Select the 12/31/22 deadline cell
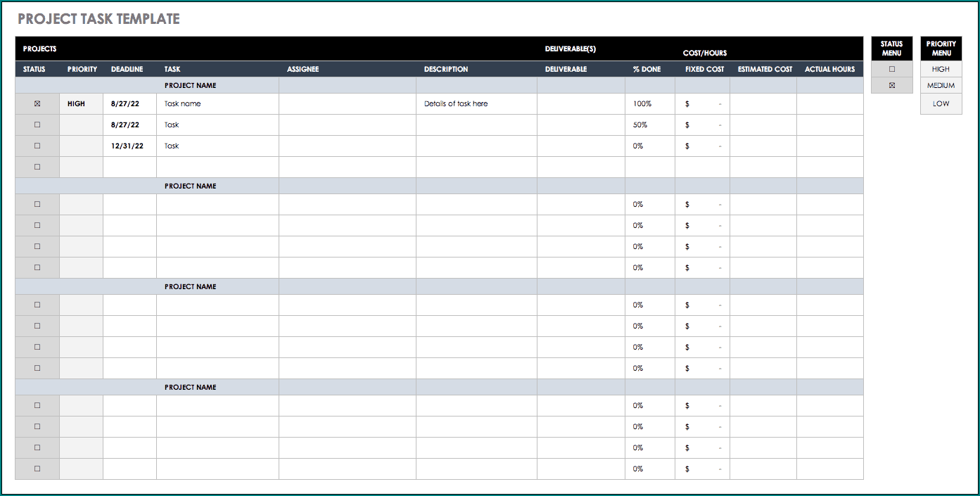Viewport: 980px width, 496px height. pos(130,146)
